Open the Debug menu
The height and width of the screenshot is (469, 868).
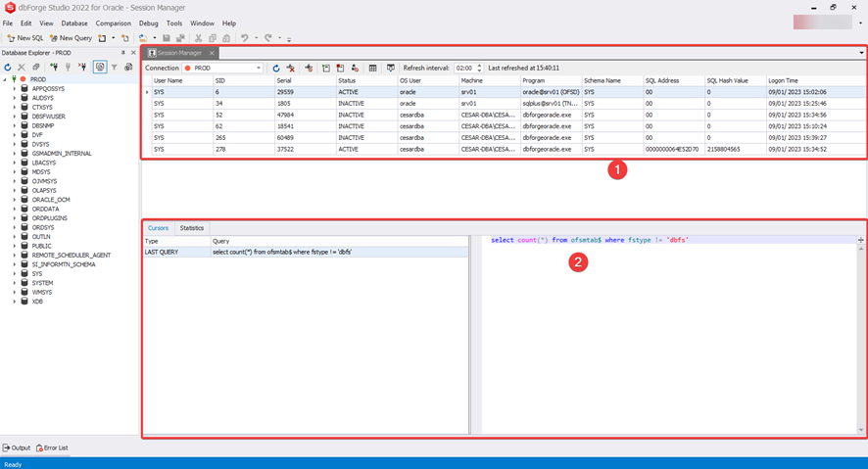click(148, 23)
